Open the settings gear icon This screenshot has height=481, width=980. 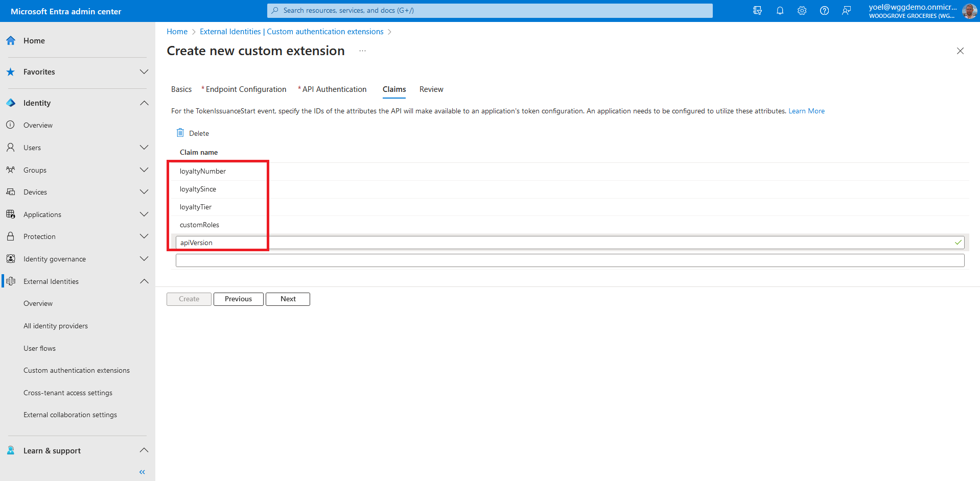(802, 11)
